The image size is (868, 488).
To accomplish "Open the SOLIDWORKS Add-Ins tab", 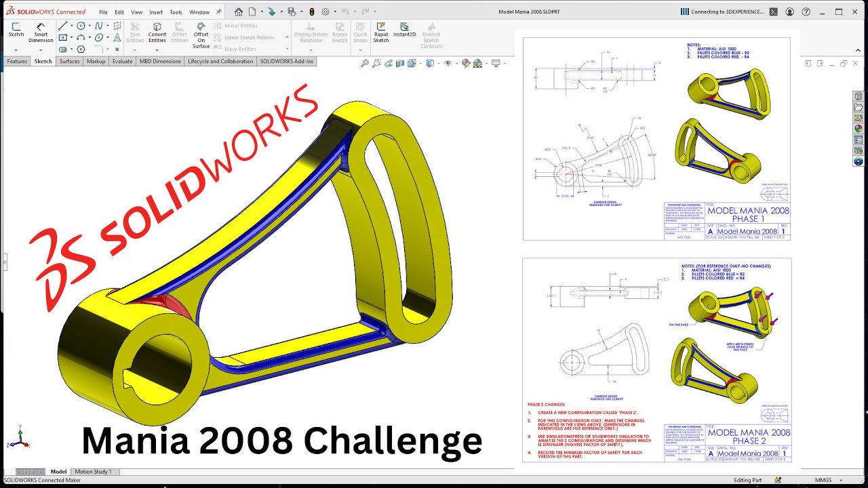I will [x=287, y=61].
